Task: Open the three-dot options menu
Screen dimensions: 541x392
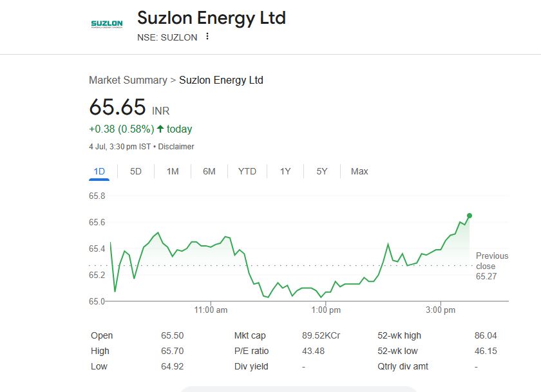Action: pyautogui.click(x=207, y=36)
